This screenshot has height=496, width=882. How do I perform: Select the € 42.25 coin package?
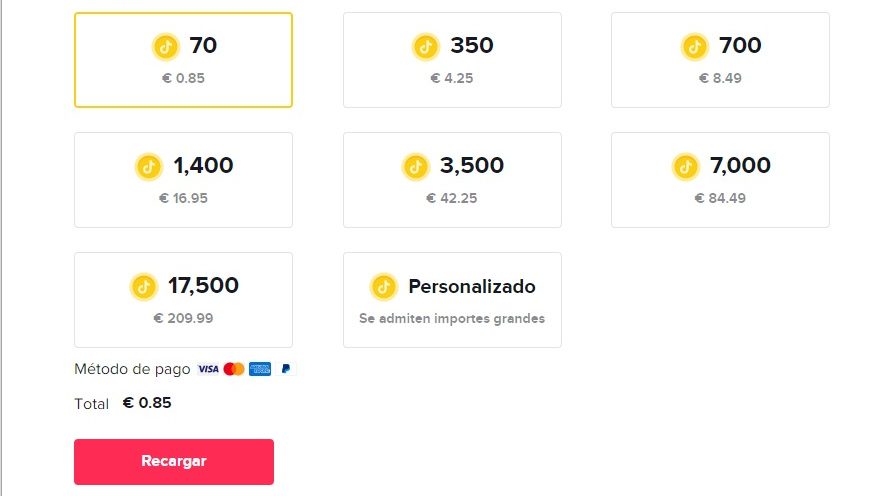tap(452, 180)
